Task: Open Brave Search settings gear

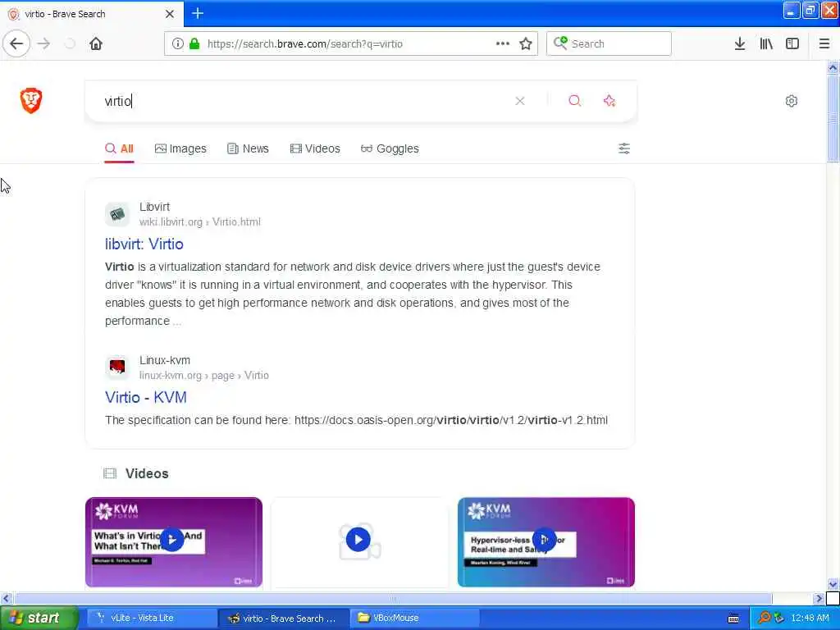Action: [x=792, y=101]
